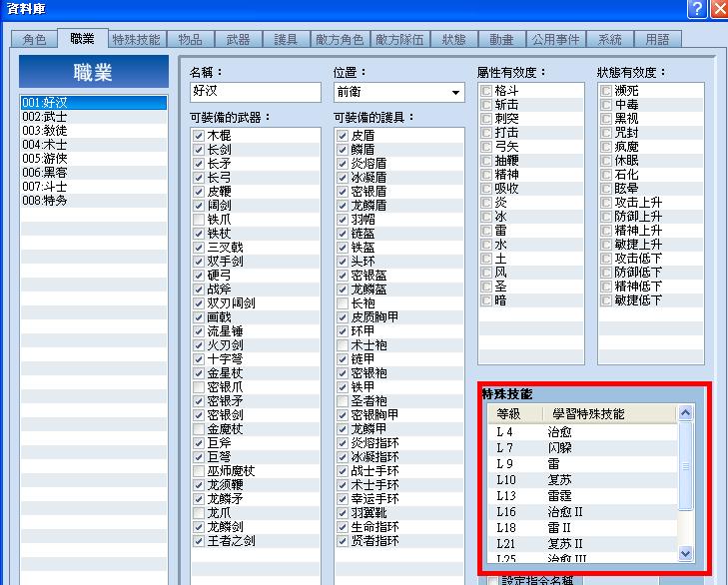The image size is (728, 585).
Task: Open the 武器 tab
Action: pyautogui.click(x=239, y=39)
